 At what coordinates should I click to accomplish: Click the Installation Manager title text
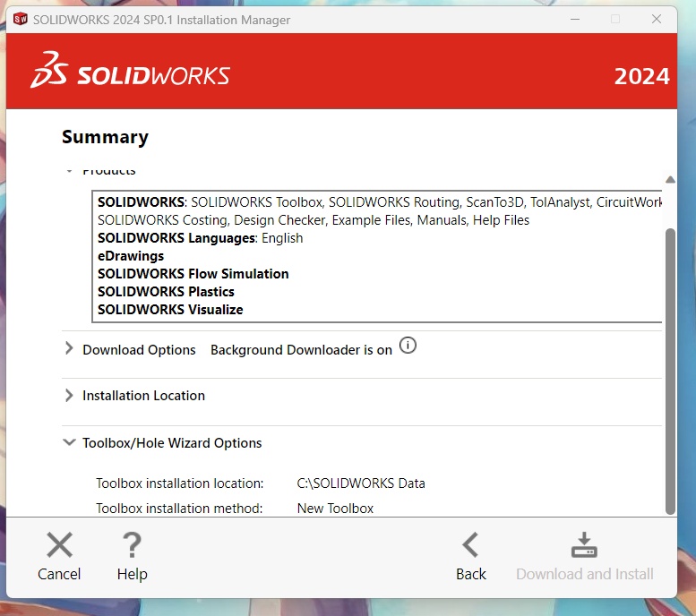(x=161, y=20)
